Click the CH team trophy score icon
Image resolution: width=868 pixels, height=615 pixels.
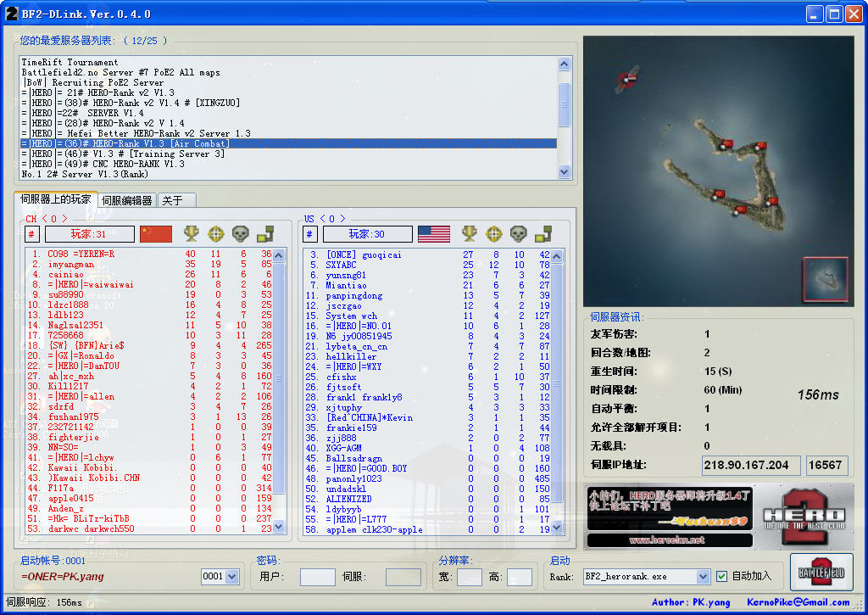[191, 234]
